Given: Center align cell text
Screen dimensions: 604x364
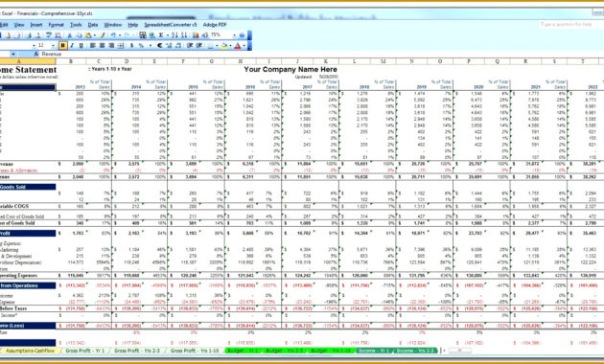Looking at the screenshot, I should tap(102, 45).
